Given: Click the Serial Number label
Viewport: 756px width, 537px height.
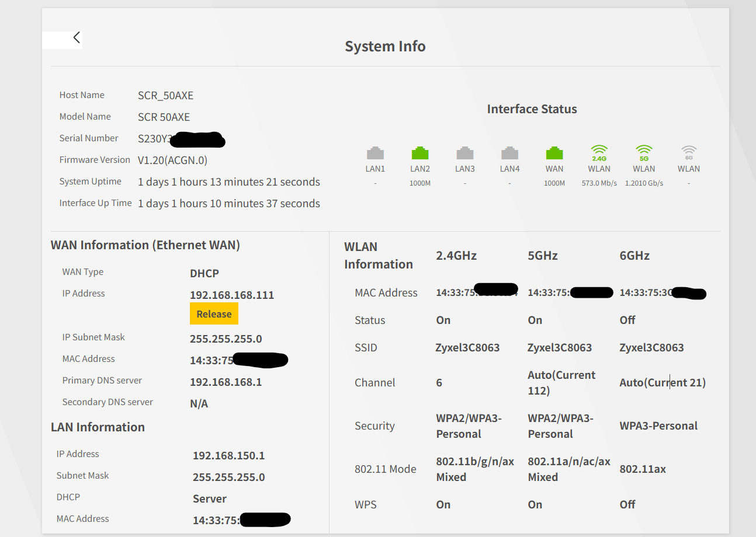Looking at the screenshot, I should coord(89,138).
